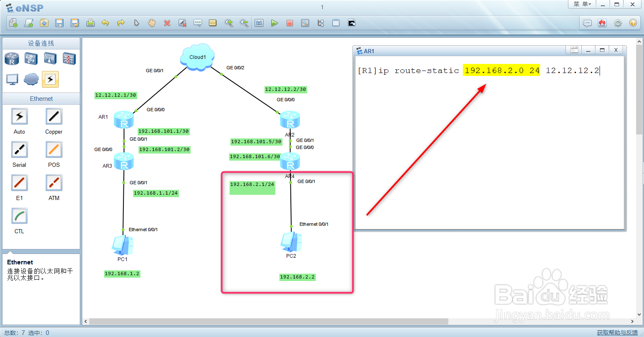Open the help question mark icon
The width and height of the screenshot is (644, 337).
click(x=633, y=23)
